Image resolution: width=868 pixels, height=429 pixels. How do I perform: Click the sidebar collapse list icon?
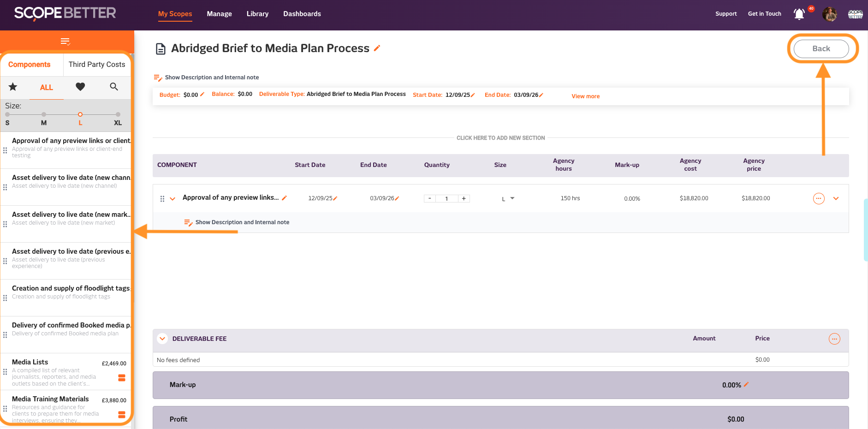click(x=65, y=42)
